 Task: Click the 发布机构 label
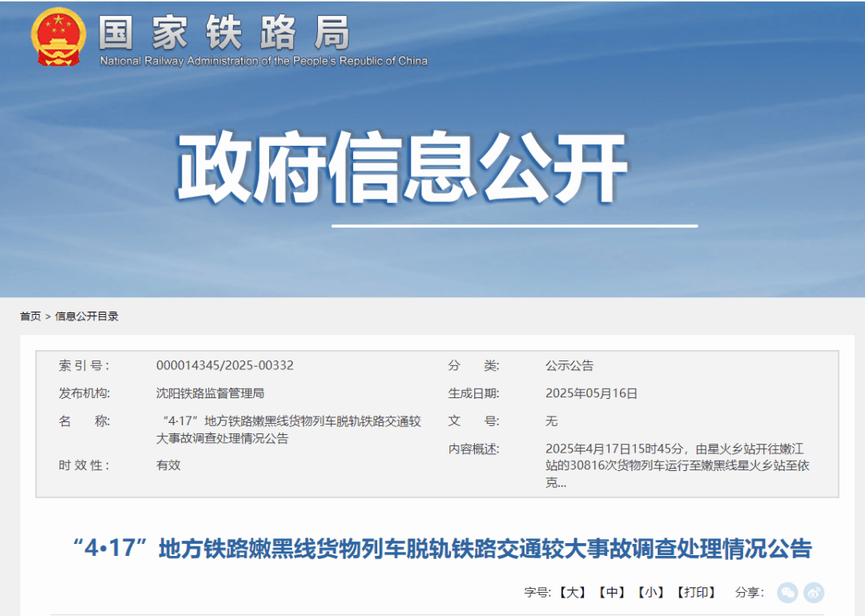pos(84,393)
